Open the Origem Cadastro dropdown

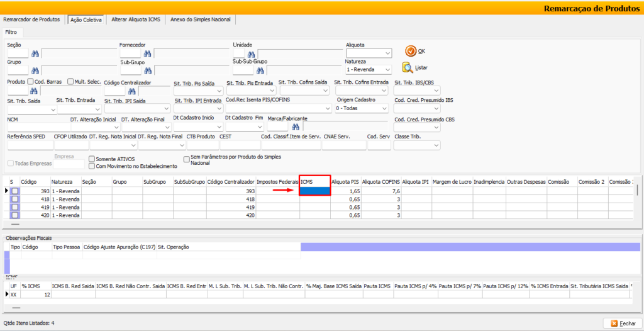pyautogui.click(x=384, y=109)
